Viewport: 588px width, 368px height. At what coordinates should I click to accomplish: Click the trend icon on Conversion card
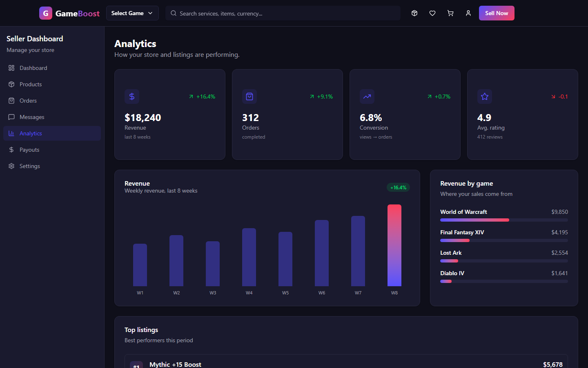pos(367,96)
